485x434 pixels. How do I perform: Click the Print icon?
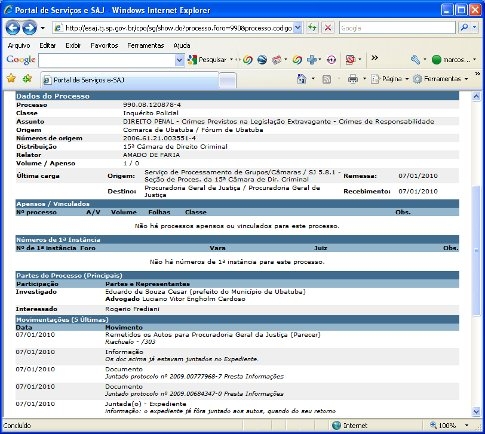[353, 79]
